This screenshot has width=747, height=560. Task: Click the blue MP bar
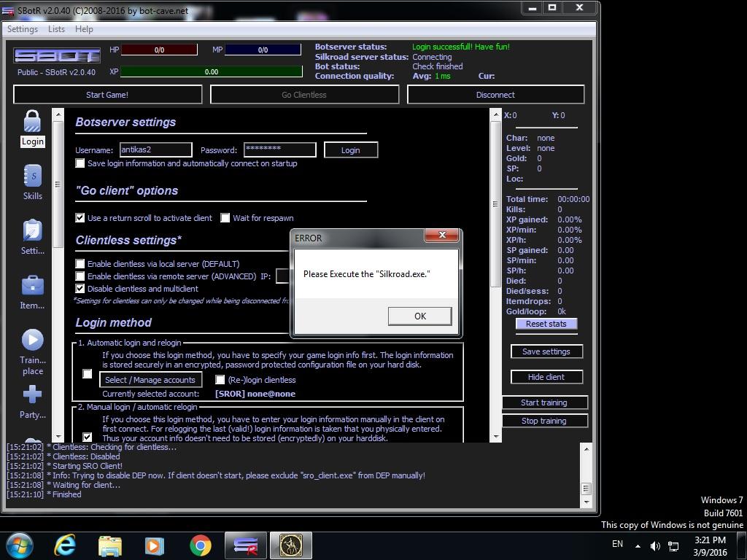[x=263, y=50]
